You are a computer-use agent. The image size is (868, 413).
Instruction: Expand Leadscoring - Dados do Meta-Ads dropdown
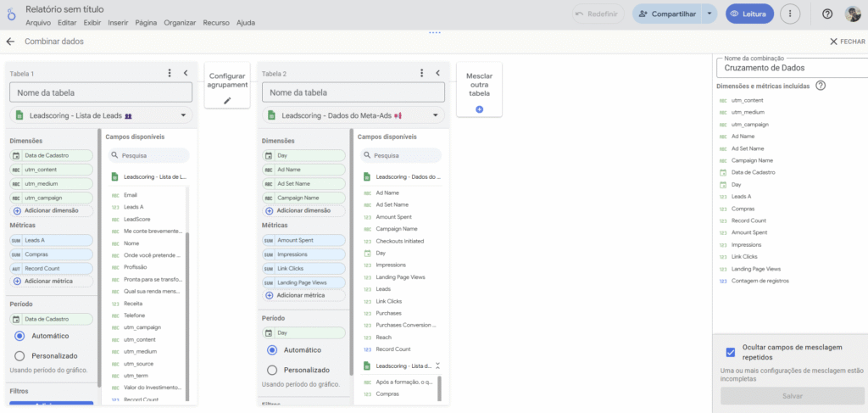click(435, 115)
